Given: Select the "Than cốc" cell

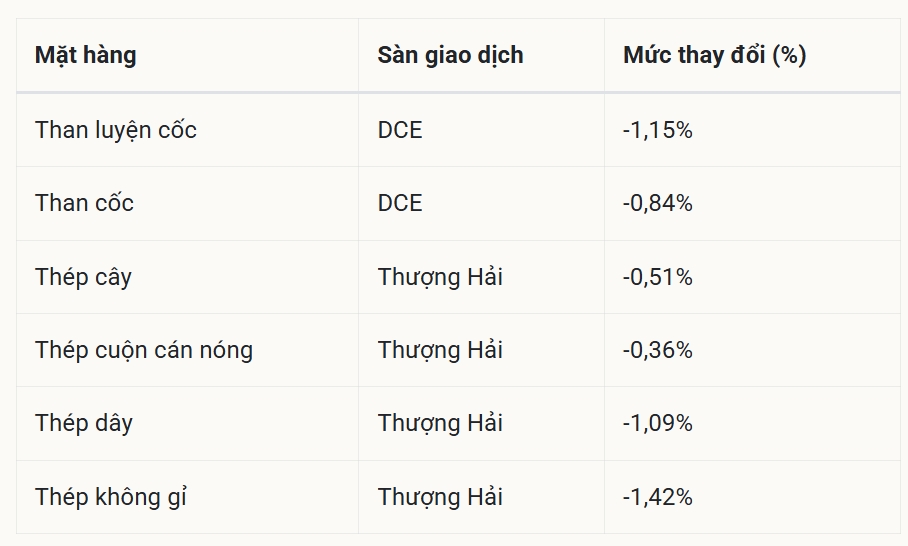Looking at the screenshot, I should pyautogui.click(x=84, y=203).
